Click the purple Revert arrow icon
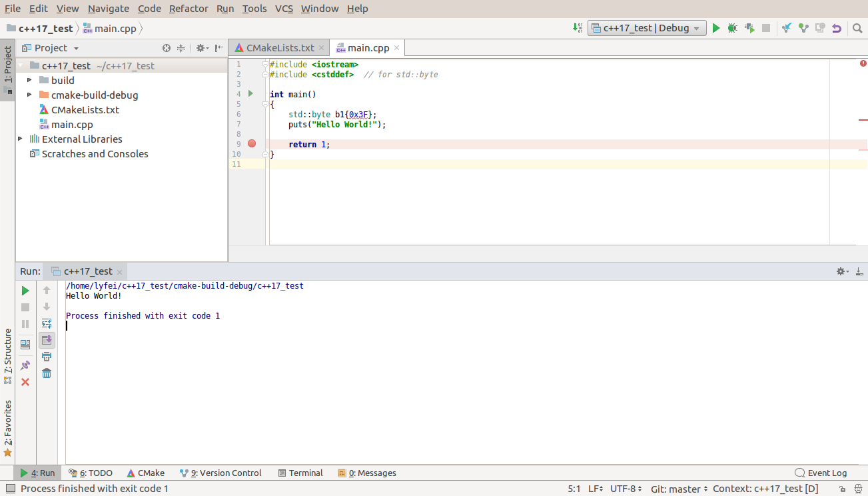This screenshot has width=868, height=496. coord(837,28)
